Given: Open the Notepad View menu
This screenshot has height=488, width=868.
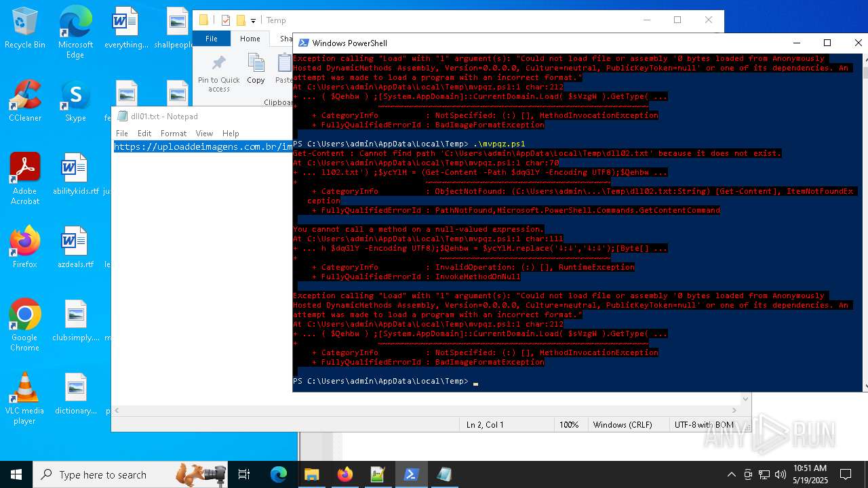Looking at the screenshot, I should 204,134.
